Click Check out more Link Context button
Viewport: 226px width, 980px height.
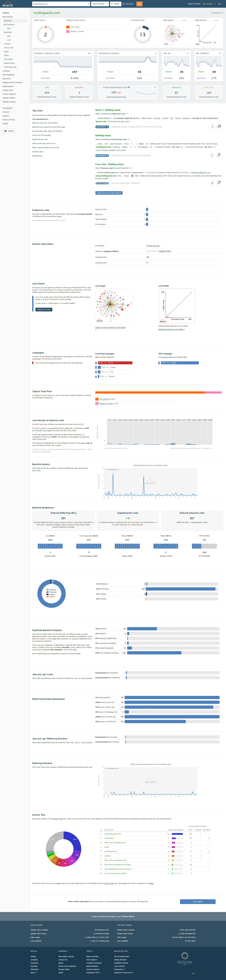(109, 193)
